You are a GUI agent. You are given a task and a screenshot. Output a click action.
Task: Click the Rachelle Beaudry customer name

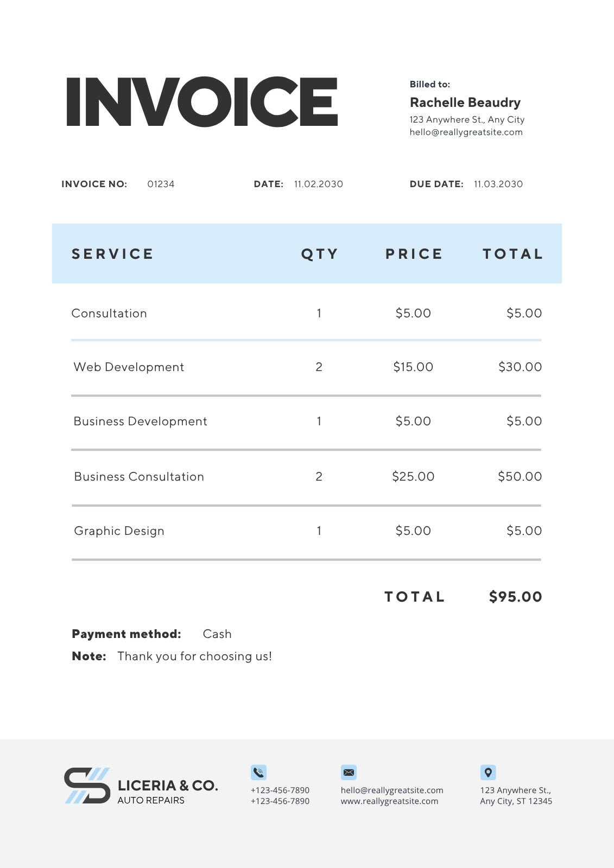point(465,103)
